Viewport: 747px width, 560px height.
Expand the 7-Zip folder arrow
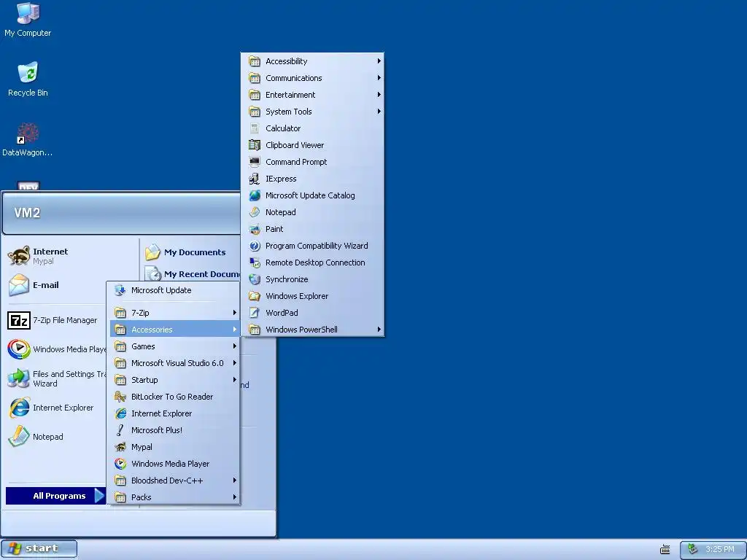[234, 312]
